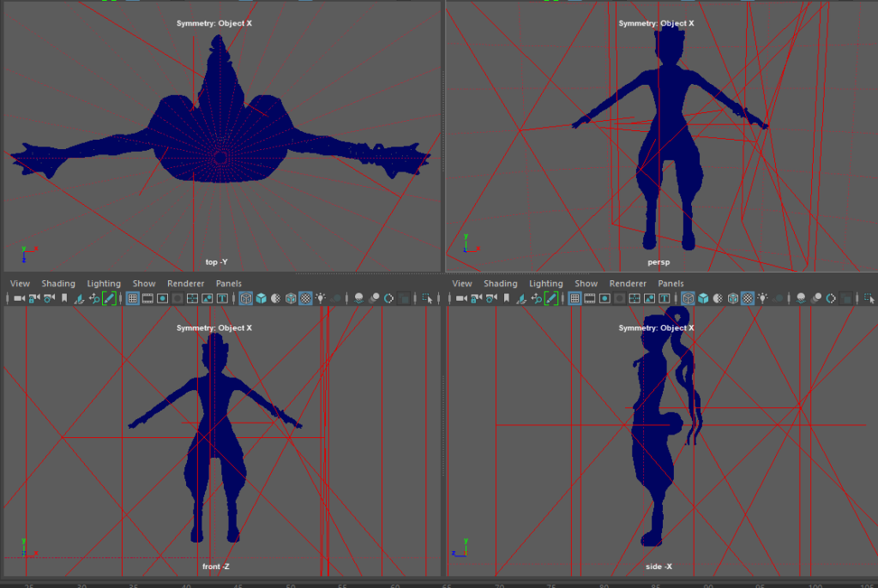The height and width of the screenshot is (588, 878).
Task: Click Image Plane icon in side panel toolbar
Action: 521,298
